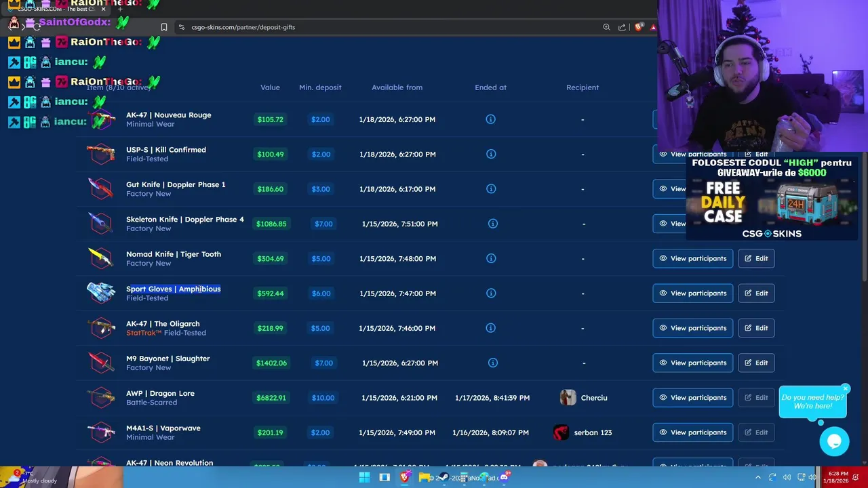Open the live chat bubble icon
This screenshot has width=868, height=488.
point(834,442)
